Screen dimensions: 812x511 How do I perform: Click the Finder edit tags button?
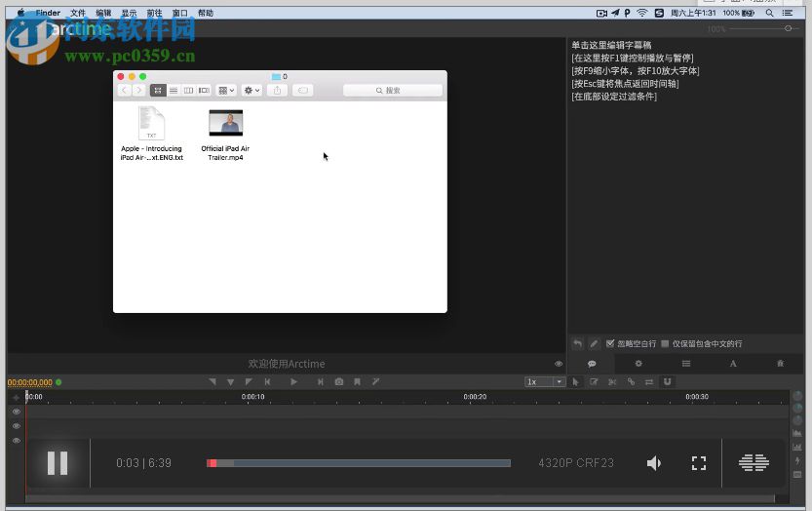click(x=302, y=90)
